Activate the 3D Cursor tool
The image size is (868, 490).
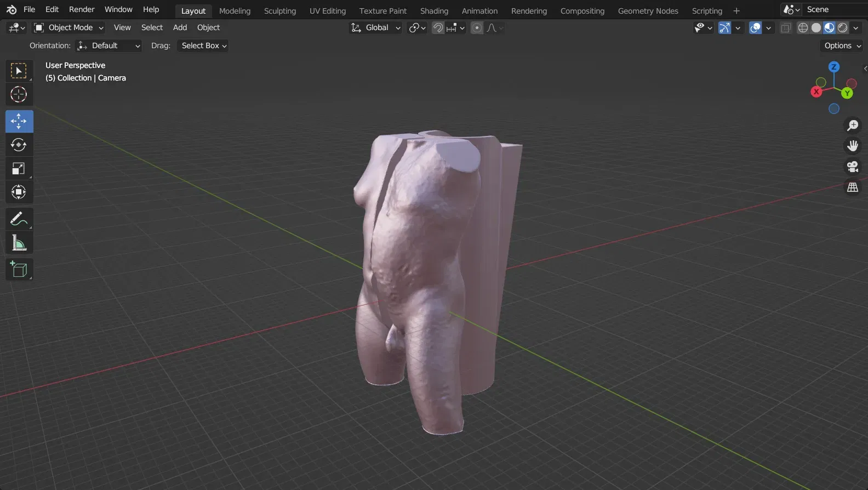(x=19, y=95)
